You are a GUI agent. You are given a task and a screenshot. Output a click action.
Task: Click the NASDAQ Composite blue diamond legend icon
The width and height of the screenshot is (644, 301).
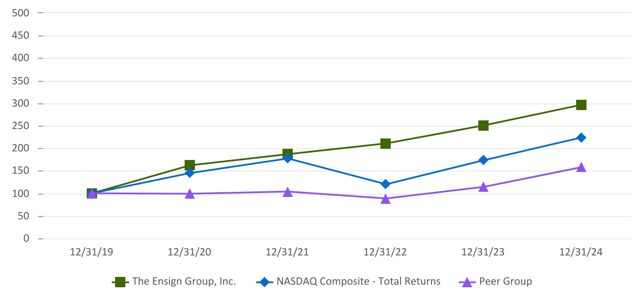click(x=265, y=282)
